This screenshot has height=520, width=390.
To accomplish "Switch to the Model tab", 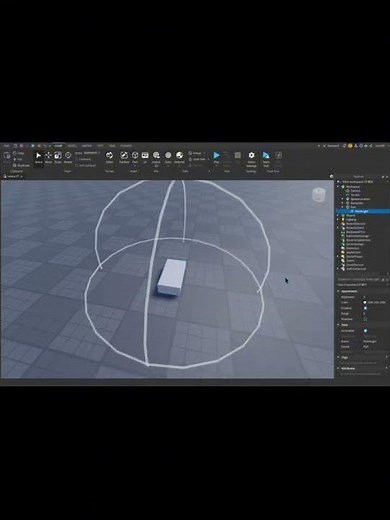I will coord(72,146).
